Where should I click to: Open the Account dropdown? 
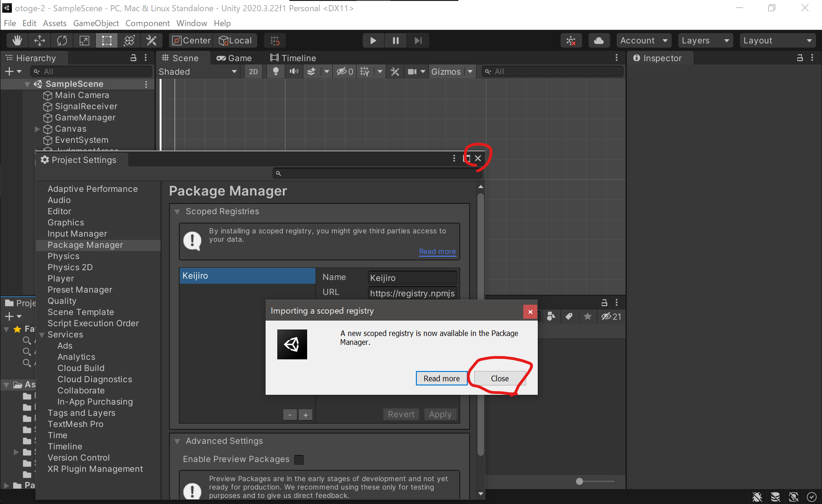click(x=644, y=41)
